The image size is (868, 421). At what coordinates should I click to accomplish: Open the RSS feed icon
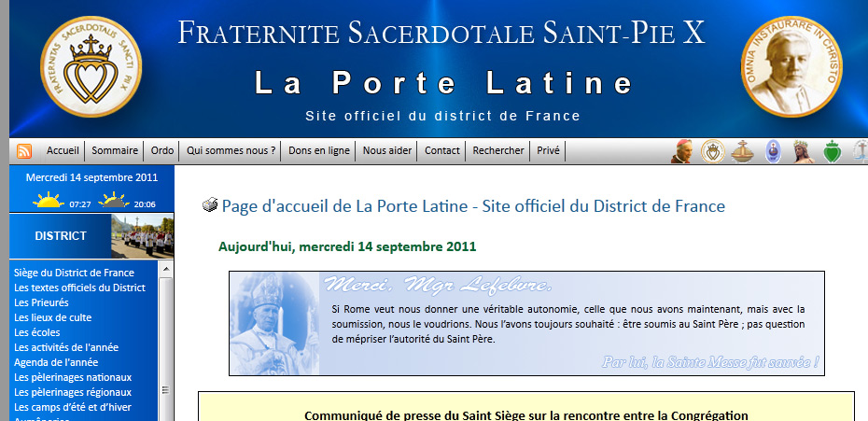coord(24,151)
